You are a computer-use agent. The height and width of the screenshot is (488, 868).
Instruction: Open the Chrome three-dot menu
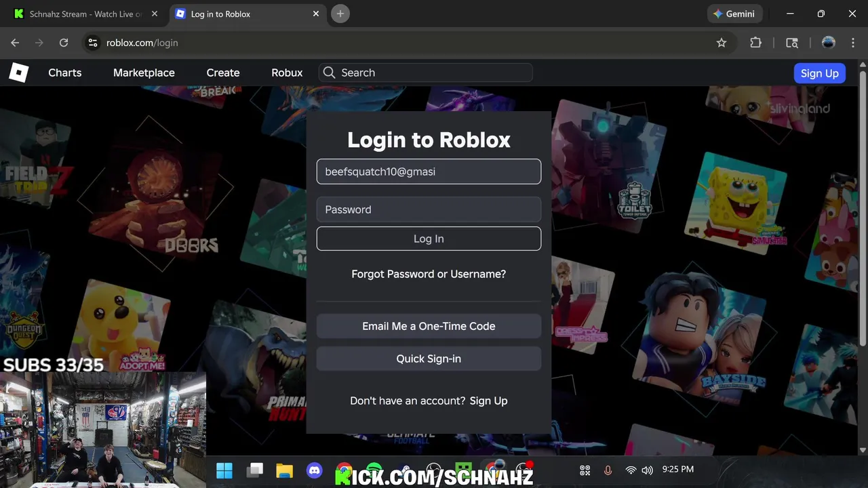(x=852, y=43)
